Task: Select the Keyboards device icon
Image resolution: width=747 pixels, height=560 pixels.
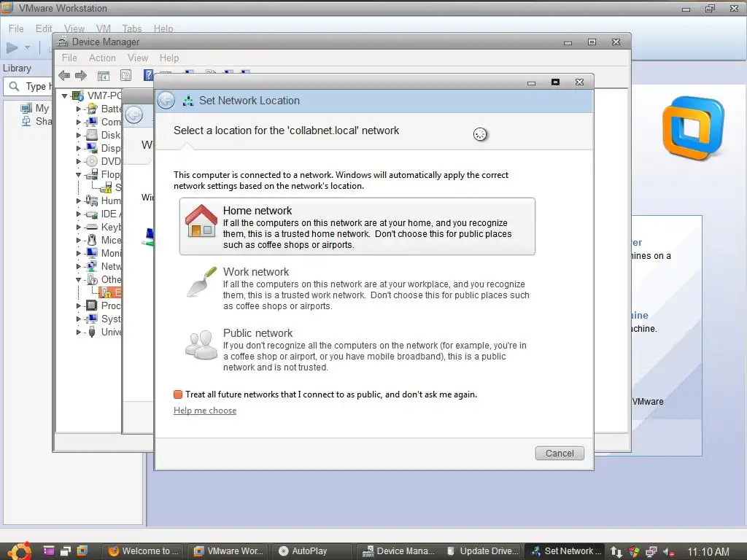Action: [x=91, y=227]
